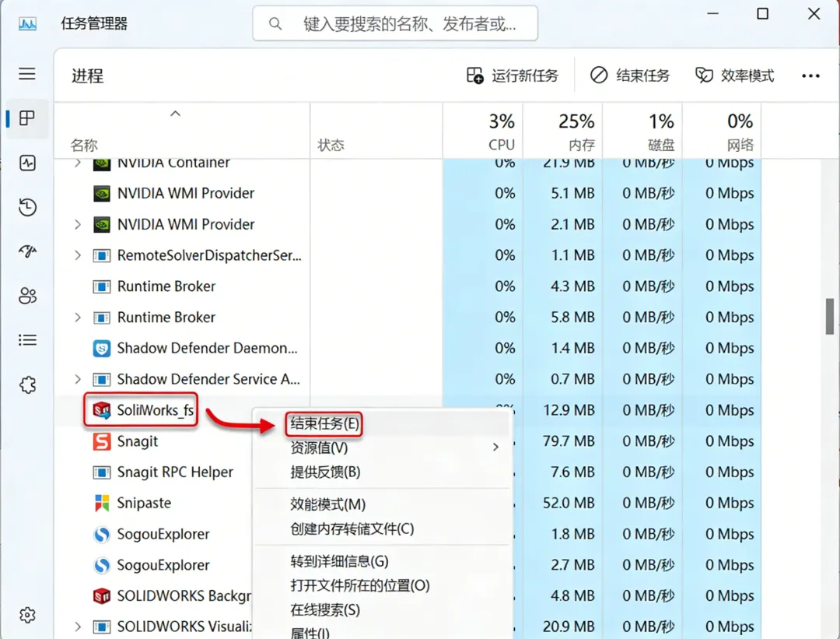Screen dimensions: 840x639
Task: Click the first SogouExplorer icon
Action: [102, 534]
